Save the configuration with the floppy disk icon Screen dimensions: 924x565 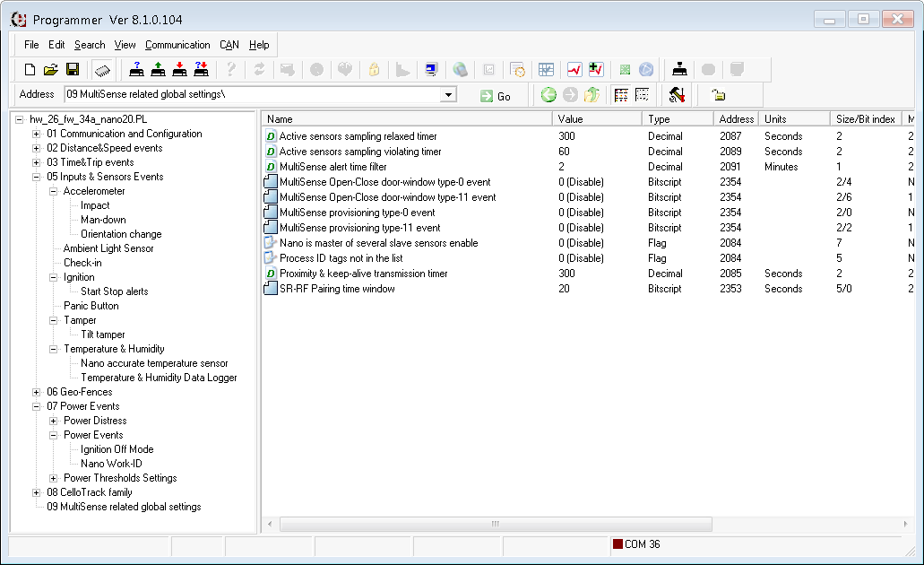tap(73, 70)
